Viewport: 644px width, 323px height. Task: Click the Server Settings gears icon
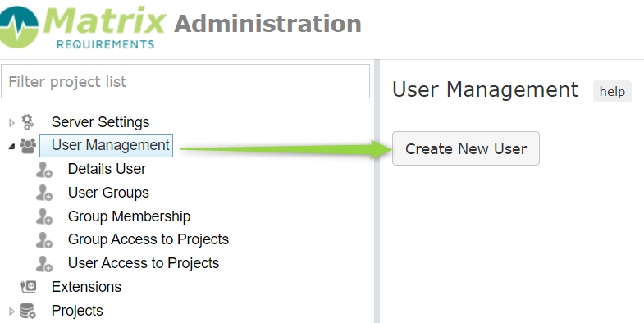(28, 122)
